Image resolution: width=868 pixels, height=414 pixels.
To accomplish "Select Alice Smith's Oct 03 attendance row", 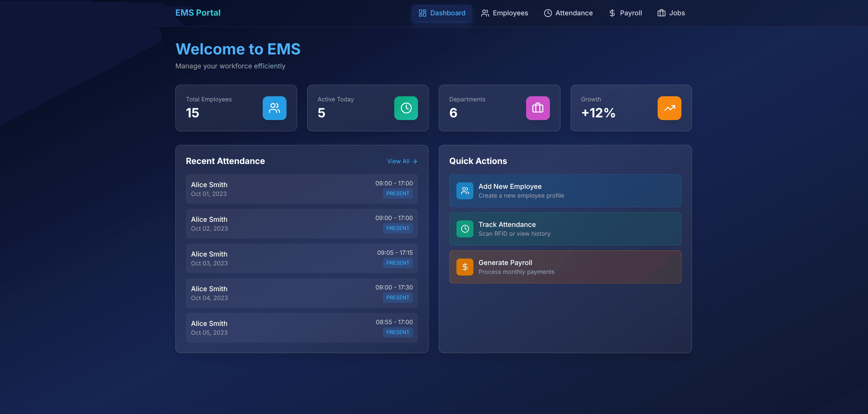I will (301, 258).
